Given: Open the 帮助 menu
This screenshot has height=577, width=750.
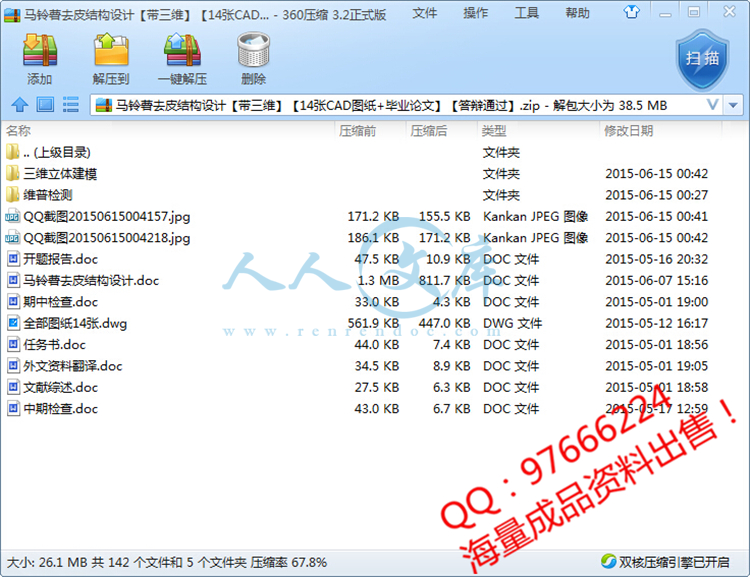Looking at the screenshot, I should pyautogui.click(x=577, y=13).
